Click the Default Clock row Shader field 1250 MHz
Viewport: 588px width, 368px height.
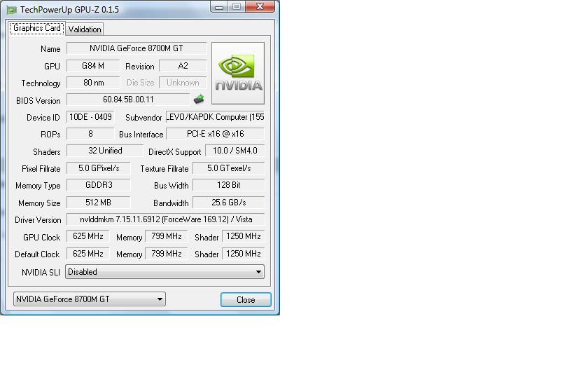point(244,254)
